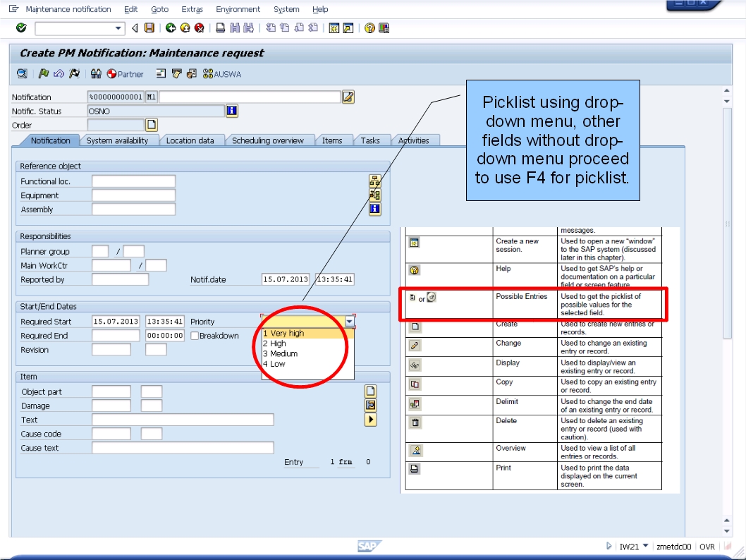Switch to the Location data tab

coord(192,140)
